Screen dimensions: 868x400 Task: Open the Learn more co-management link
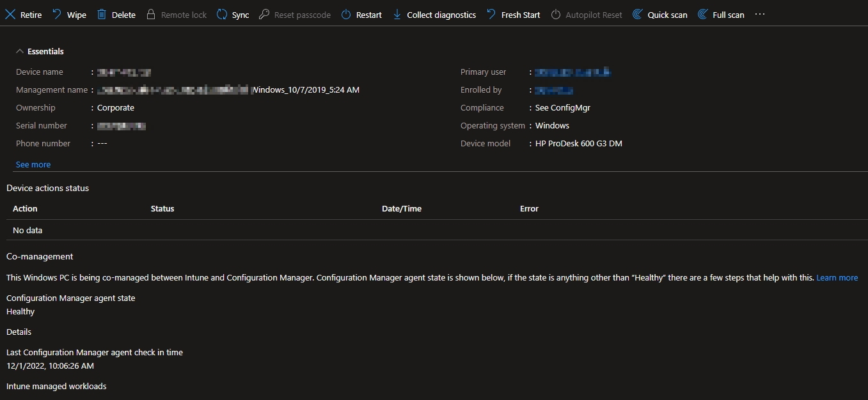pos(837,277)
